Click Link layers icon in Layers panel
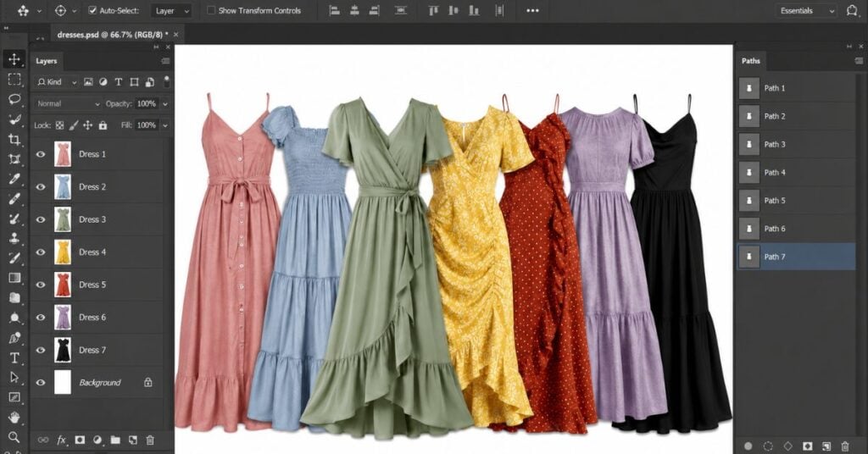Viewport: 868px width, 454px height. pos(42,440)
